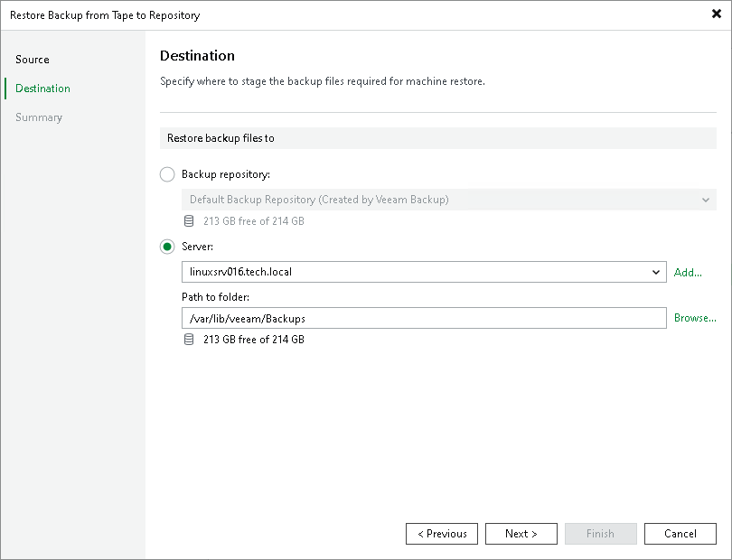Image resolution: width=732 pixels, height=560 pixels.
Task: Click the repository's greyed '213 GB free' text
Action: tap(254, 221)
